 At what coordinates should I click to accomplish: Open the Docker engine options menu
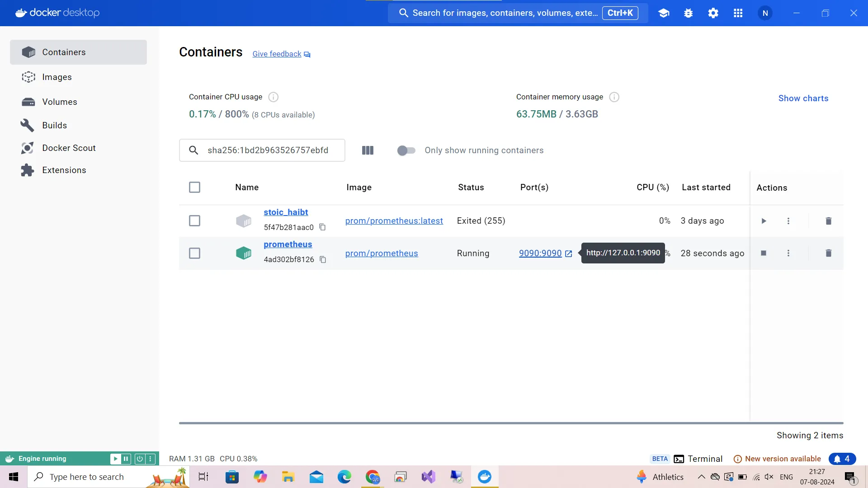(x=151, y=459)
